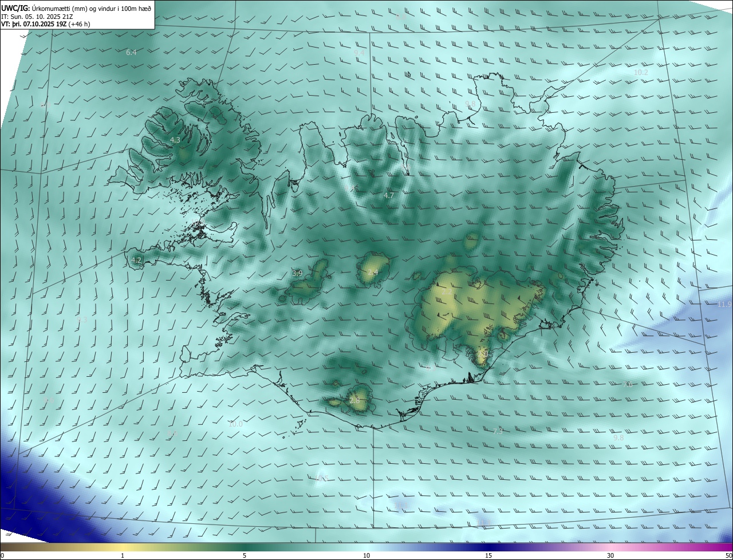Click the colour scale tick labelled 50

pos(728,555)
